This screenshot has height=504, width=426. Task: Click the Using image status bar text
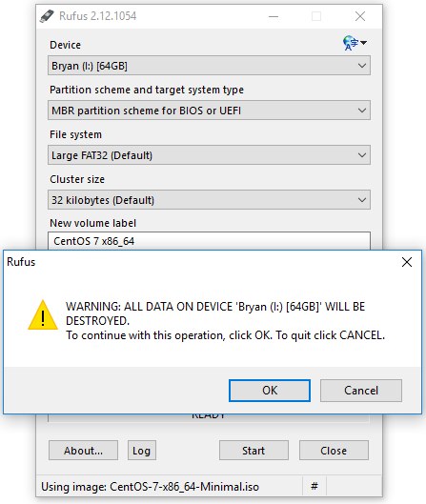pyautogui.click(x=150, y=487)
